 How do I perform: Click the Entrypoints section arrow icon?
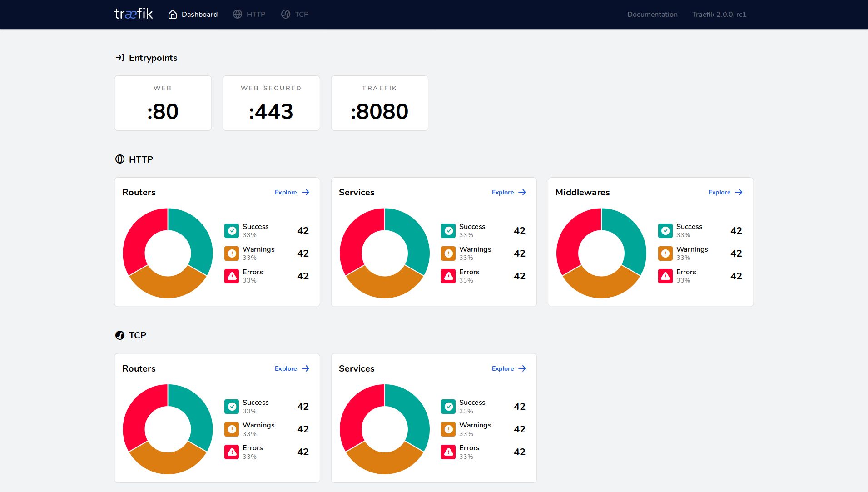click(119, 57)
